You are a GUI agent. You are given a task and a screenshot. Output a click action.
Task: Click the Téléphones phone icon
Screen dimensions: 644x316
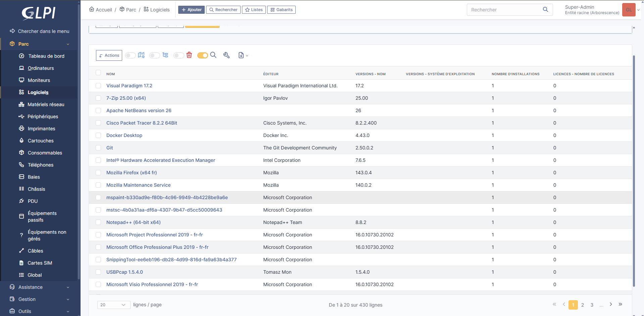point(21,165)
